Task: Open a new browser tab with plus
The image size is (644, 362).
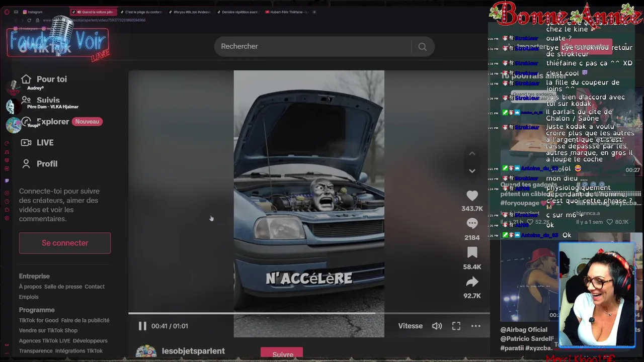Action: [314, 12]
